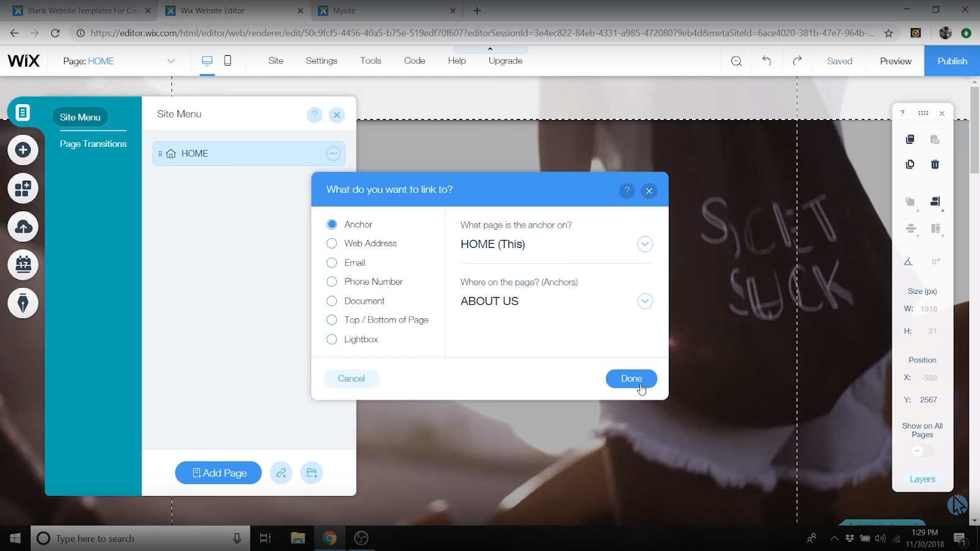
Task: Click the duplicate icon in editor toolbar
Action: (910, 164)
